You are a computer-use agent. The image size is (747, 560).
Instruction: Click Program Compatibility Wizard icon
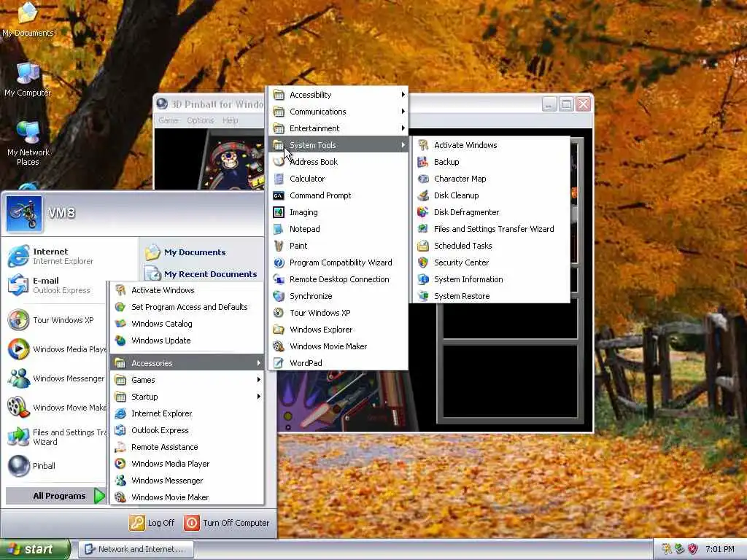(279, 262)
